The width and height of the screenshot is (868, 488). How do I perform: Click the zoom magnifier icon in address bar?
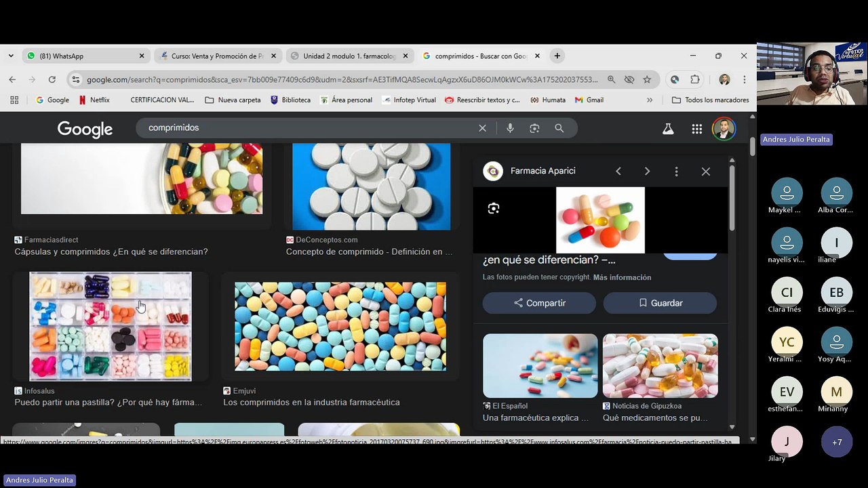[611, 79]
